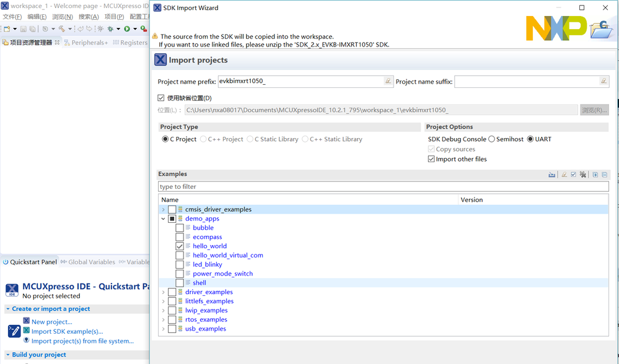Click the MCUXpresso IDE Quickstart logo icon
Image resolution: width=619 pixels, height=364 pixels.
coord(12,290)
